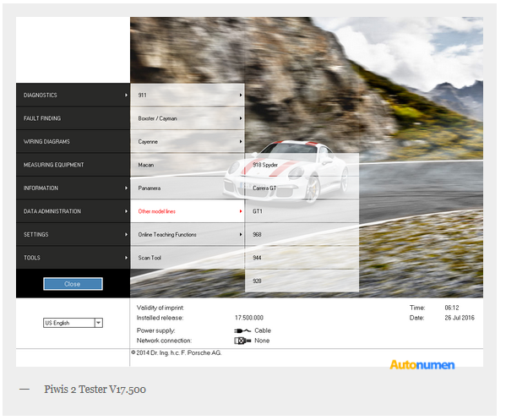Click the blue Close button
Screen dimensions: 506x420
(x=73, y=284)
